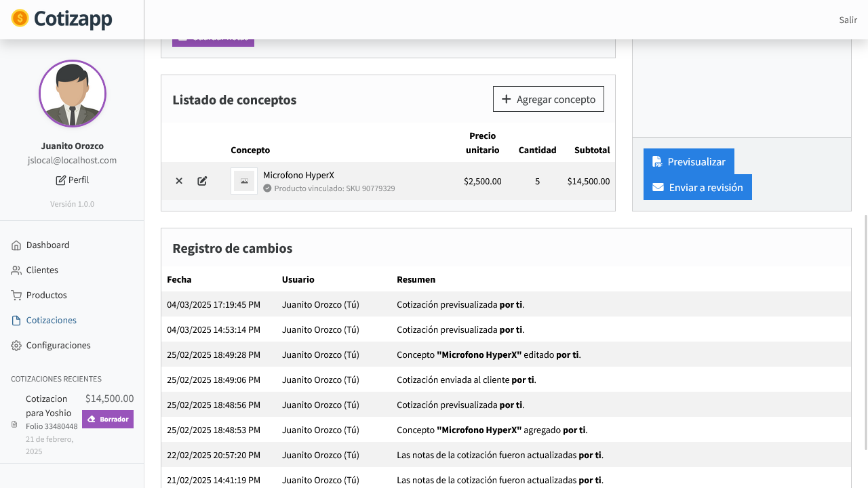The image size is (868, 488).
Task: Click the Agregar concepto button
Action: tap(549, 99)
